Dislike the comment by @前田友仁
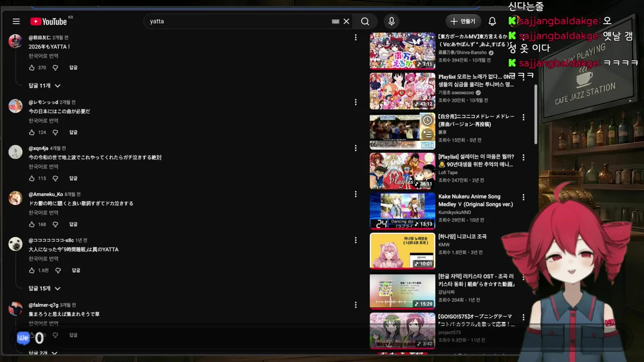Viewport: 644px width, 362px height. click(x=55, y=67)
